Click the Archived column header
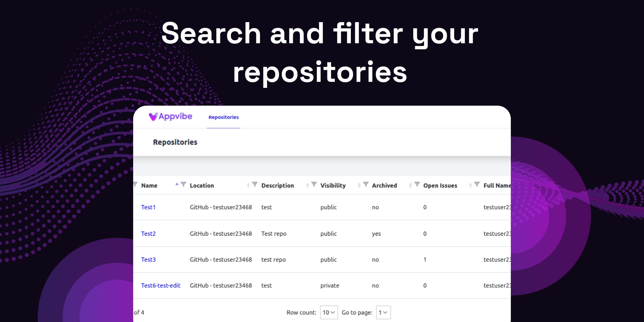 click(384, 185)
